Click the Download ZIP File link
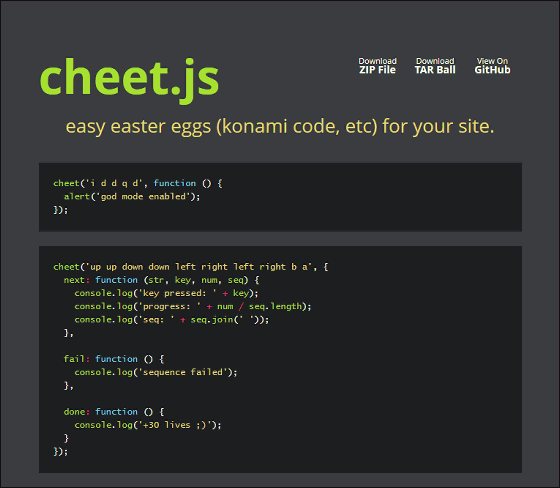Image resolution: width=560 pixels, height=488 pixels. coord(378,66)
